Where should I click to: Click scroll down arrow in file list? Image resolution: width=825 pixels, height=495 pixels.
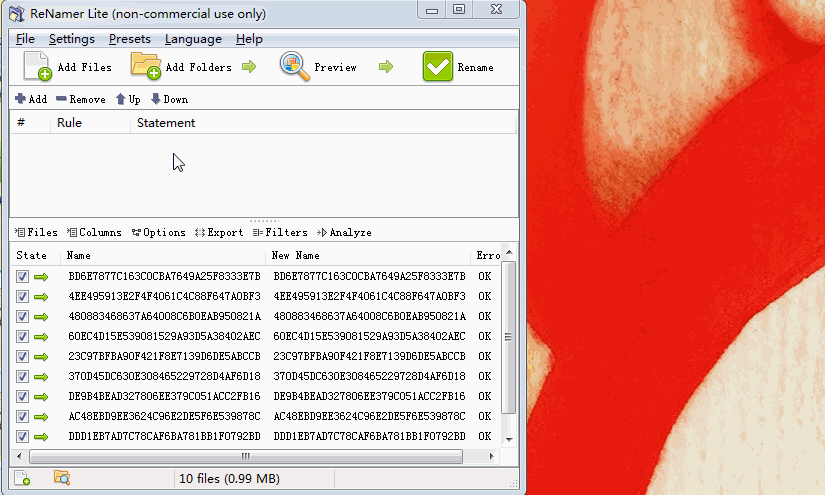pos(509,439)
